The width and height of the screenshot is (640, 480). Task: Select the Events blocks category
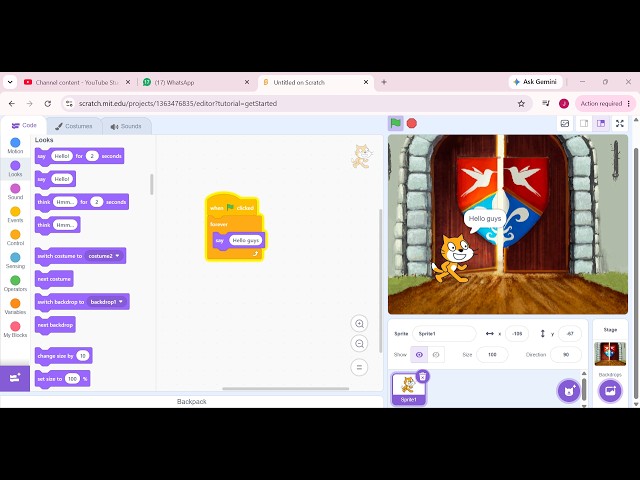pos(15,214)
